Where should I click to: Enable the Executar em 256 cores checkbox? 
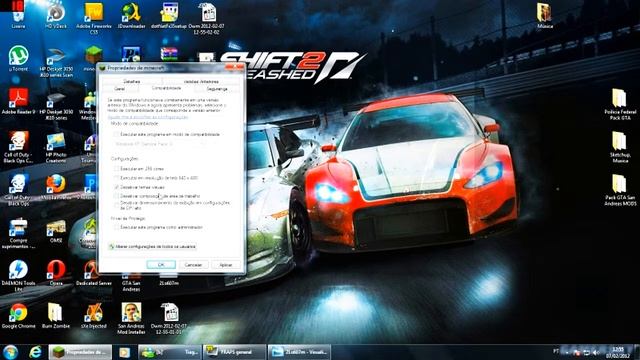[x=116, y=169]
